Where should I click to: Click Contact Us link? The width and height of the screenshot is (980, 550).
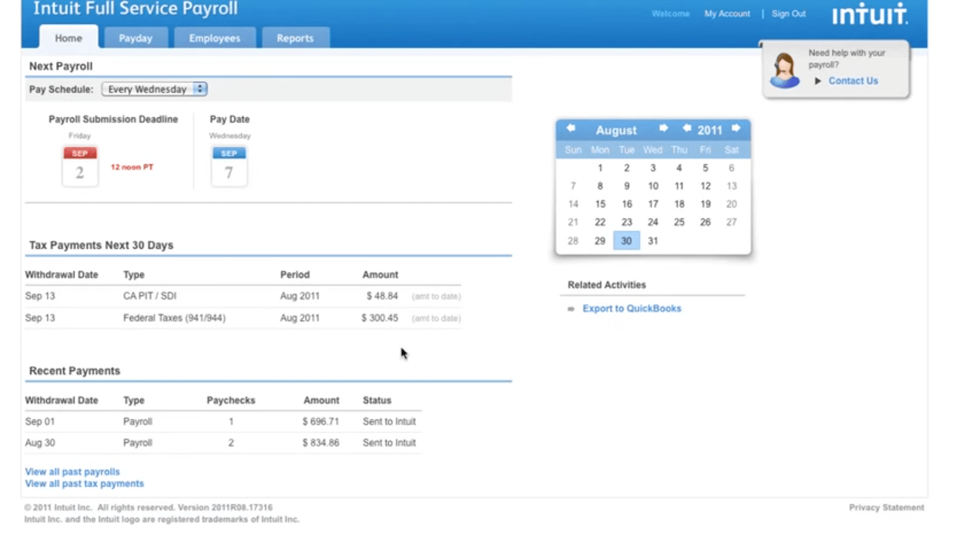853,81
